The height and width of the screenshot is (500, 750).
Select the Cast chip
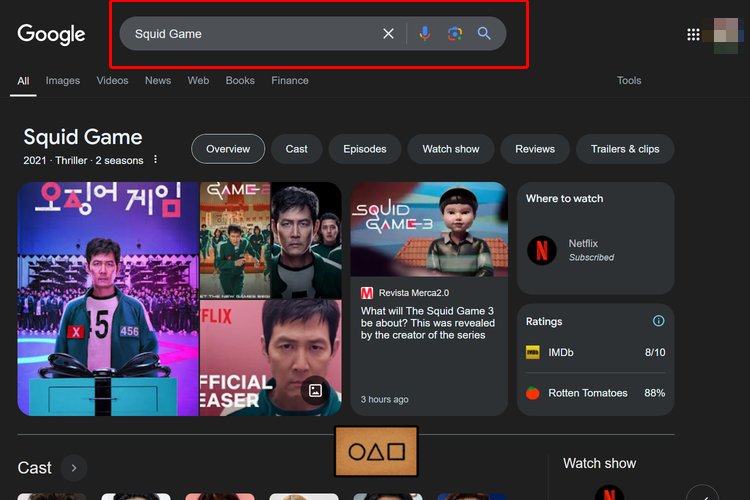[297, 149]
